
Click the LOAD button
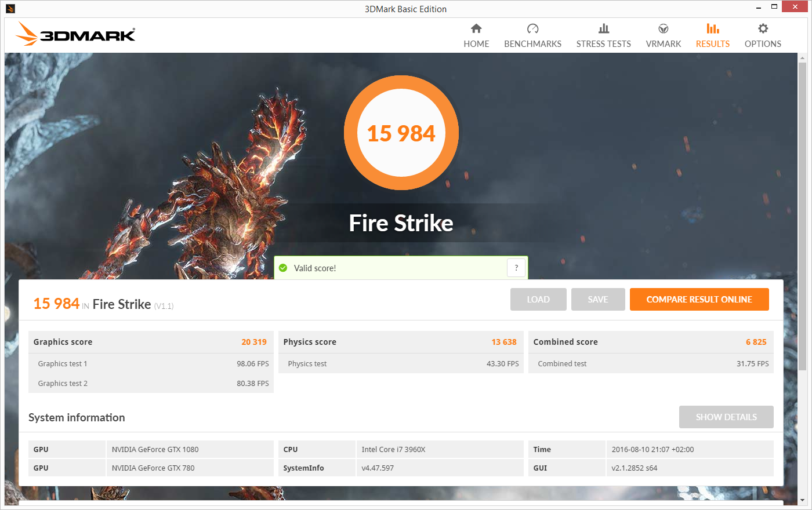[538, 299]
